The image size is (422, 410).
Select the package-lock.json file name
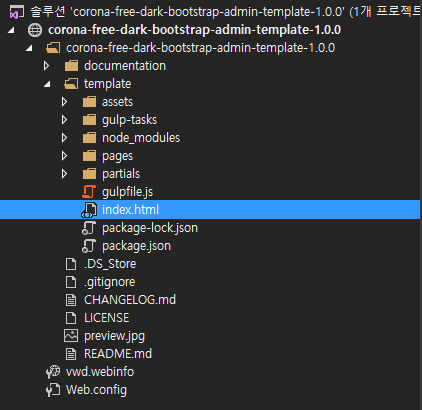click(x=150, y=228)
